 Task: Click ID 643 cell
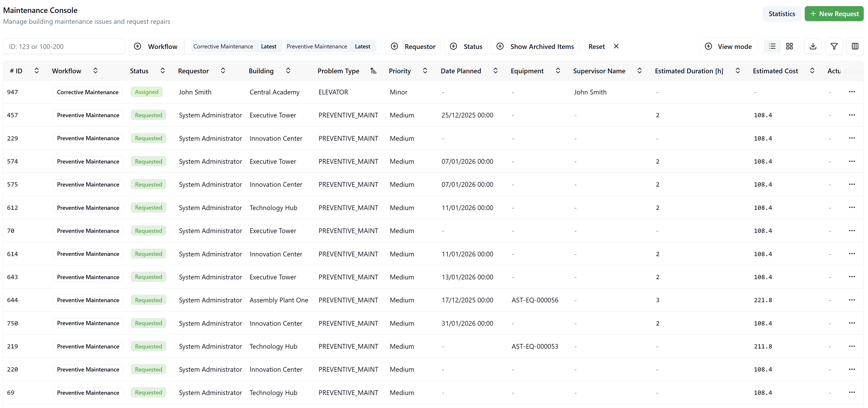12,277
